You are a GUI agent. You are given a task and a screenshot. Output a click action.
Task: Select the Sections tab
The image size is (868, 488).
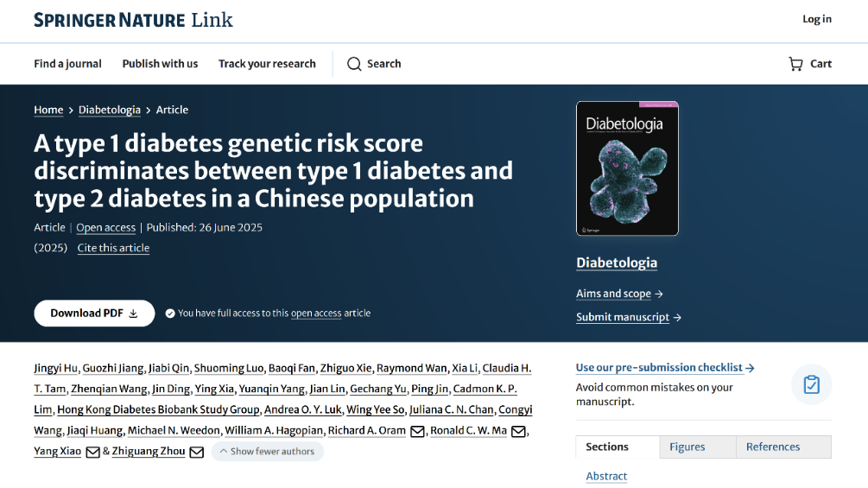607,447
